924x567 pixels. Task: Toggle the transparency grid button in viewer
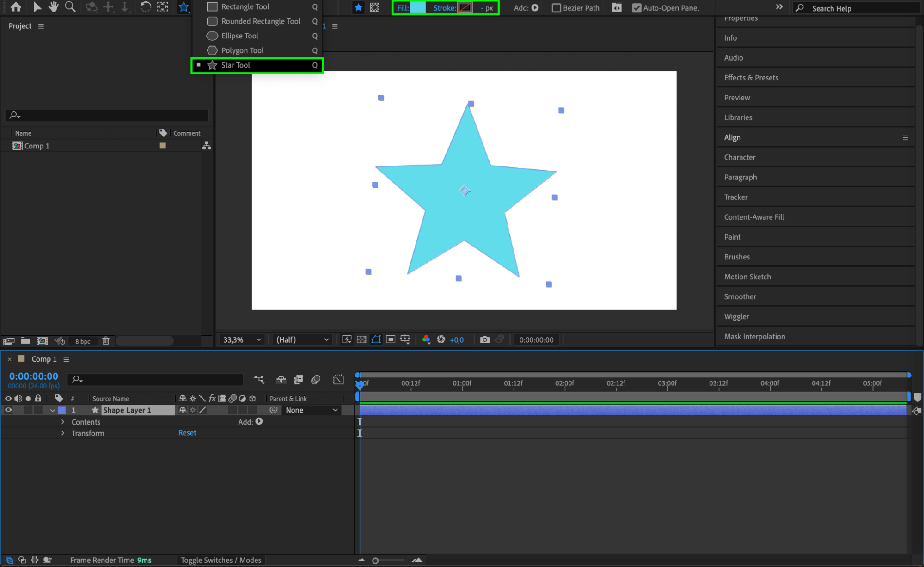click(x=361, y=340)
